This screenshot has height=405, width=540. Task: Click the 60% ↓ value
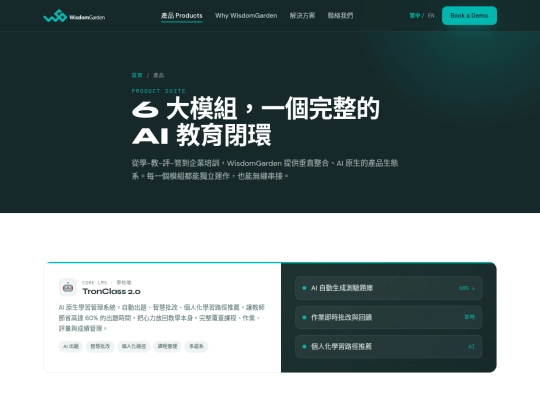[467, 288]
